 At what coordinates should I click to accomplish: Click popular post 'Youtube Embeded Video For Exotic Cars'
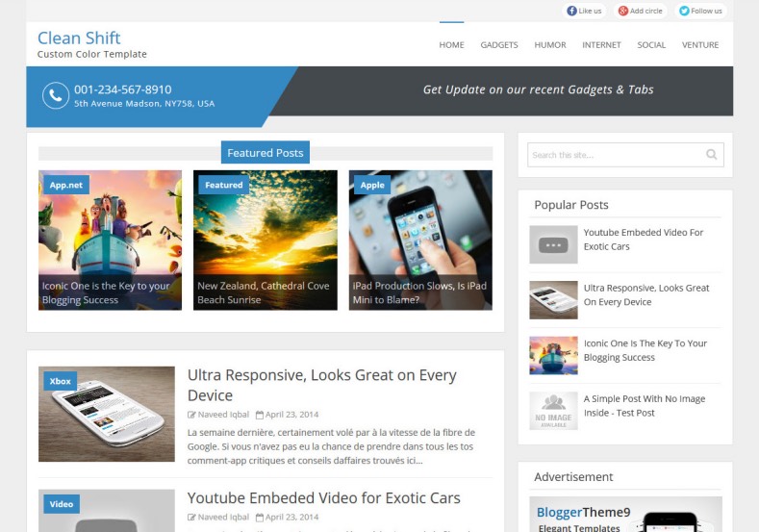pos(644,240)
